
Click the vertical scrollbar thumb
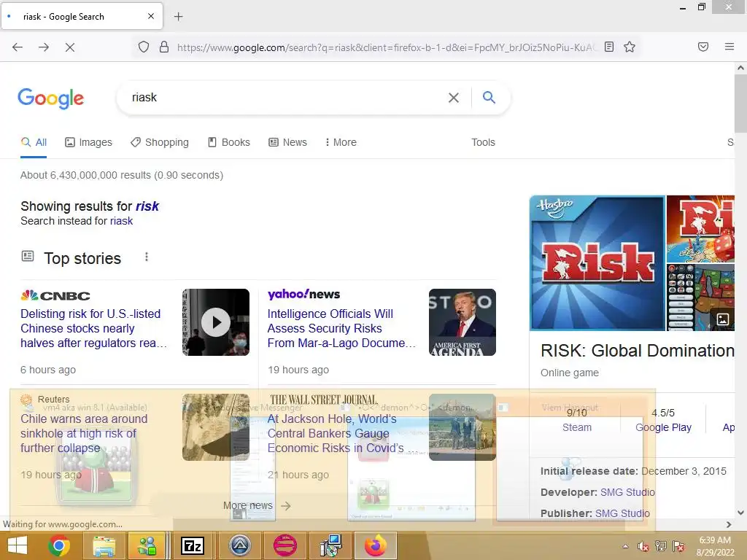[x=740, y=104]
